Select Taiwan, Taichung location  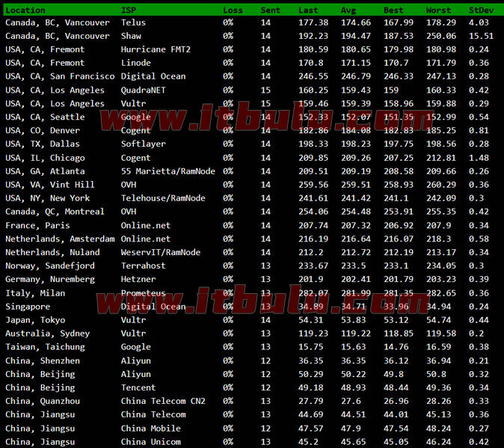(45, 348)
